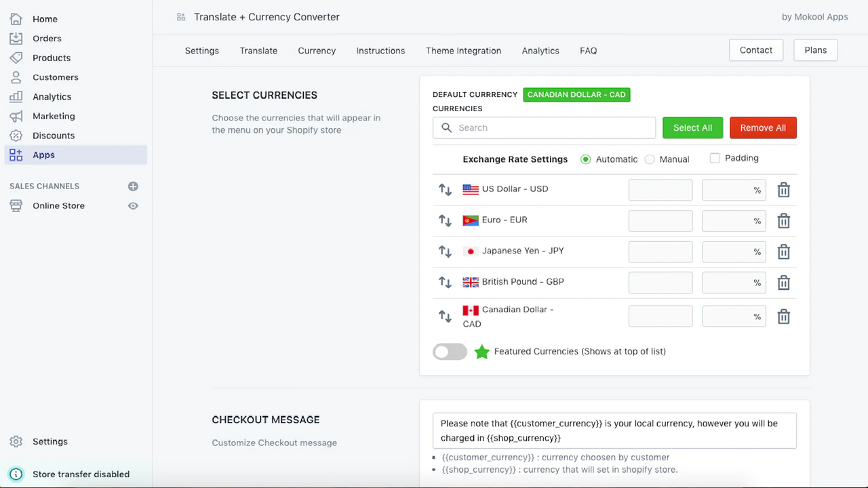
Task: Click the app grid icon beside the title
Action: click(x=181, y=17)
